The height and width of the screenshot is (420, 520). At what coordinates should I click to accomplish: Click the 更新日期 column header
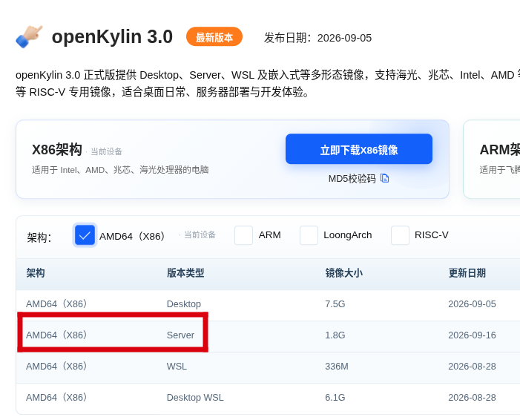pyautogui.click(x=467, y=273)
